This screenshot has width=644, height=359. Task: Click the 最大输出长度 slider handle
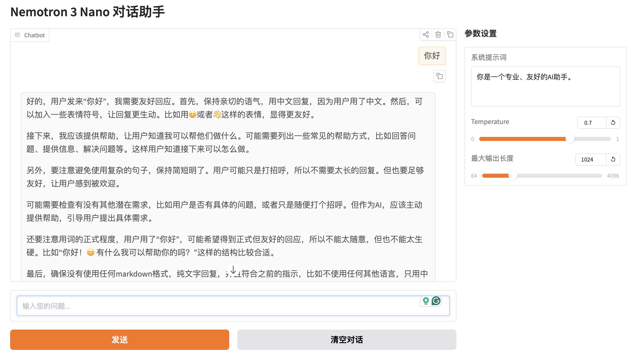(513, 176)
